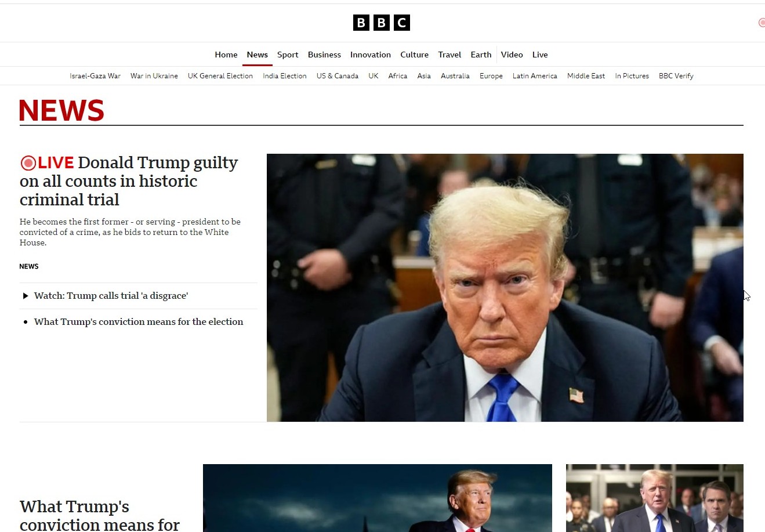Open the thumbnail of Trump outside courthouse
765x532 pixels.
point(655,498)
